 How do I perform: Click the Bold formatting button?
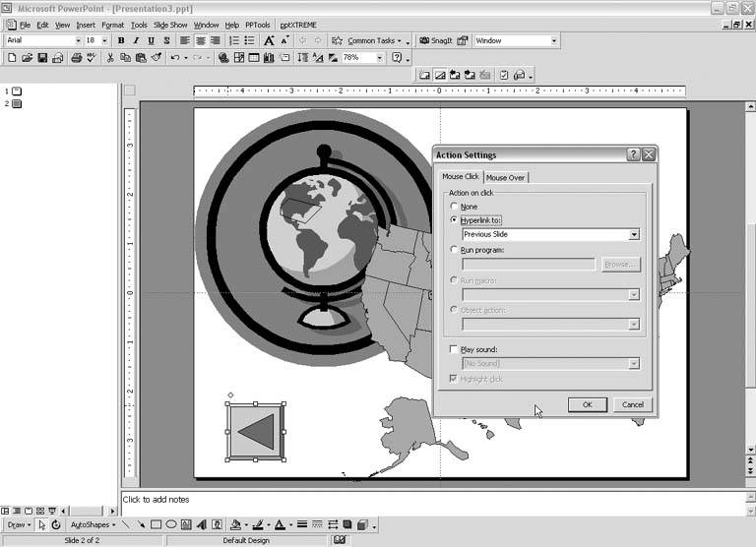coord(121,41)
